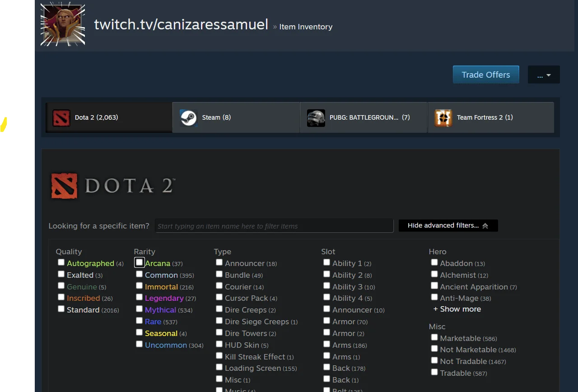Check the Autographed quality filter
Screen dimensions: 578x392
point(61,262)
